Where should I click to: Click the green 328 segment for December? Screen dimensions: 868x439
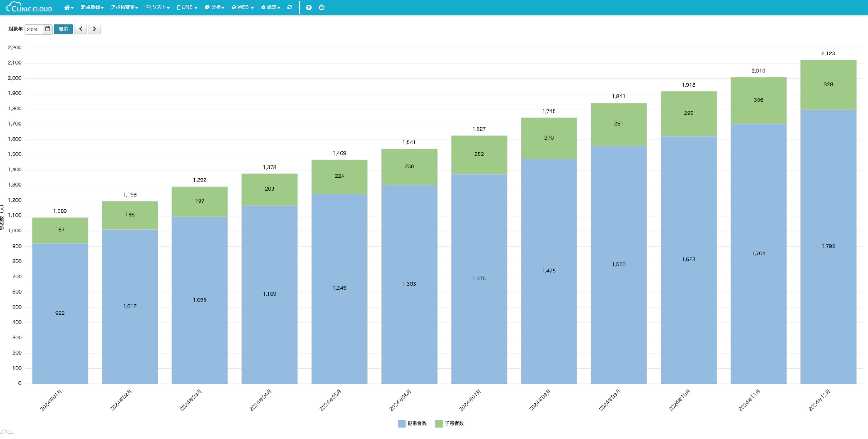(x=828, y=85)
